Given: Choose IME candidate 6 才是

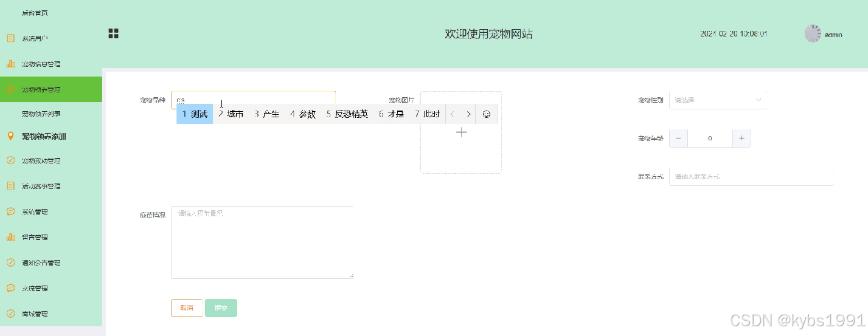Looking at the screenshot, I should [x=391, y=114].
